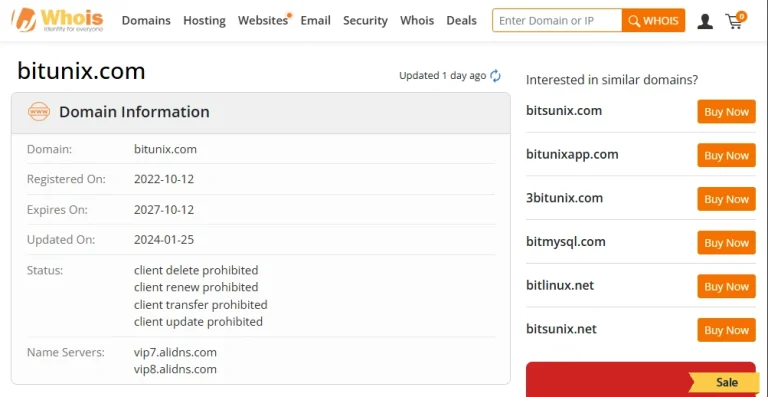
Task: Buy Now for bitlinux.net
Action: click(726, 287)
